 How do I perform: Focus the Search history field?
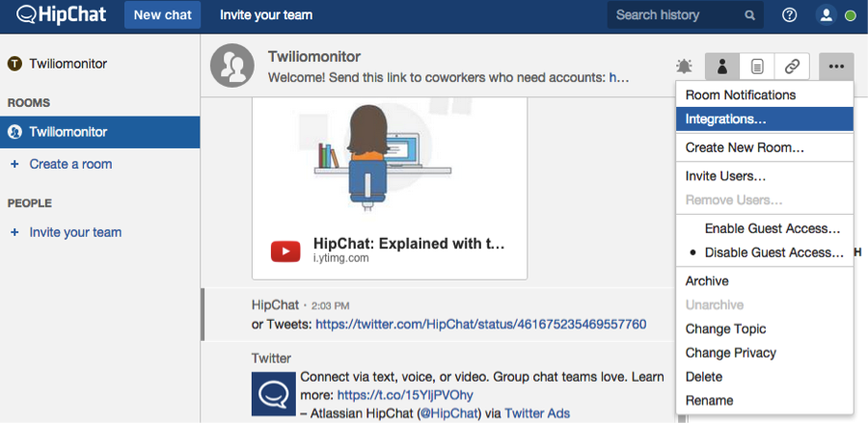pos(686,14)
